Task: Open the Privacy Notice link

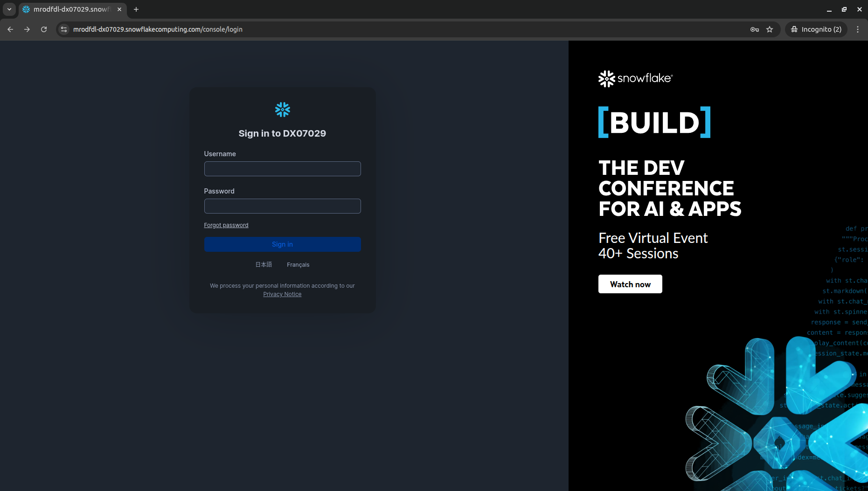Action: tap(282, 294)
